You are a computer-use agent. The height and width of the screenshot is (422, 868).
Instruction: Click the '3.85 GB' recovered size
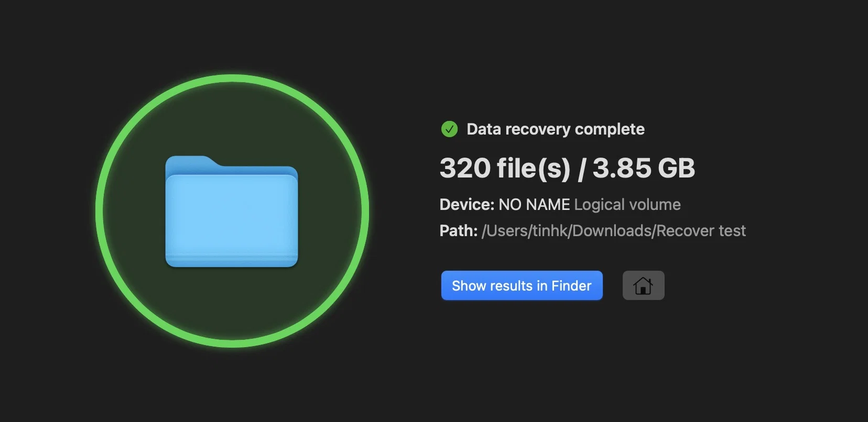pos(644,168)
